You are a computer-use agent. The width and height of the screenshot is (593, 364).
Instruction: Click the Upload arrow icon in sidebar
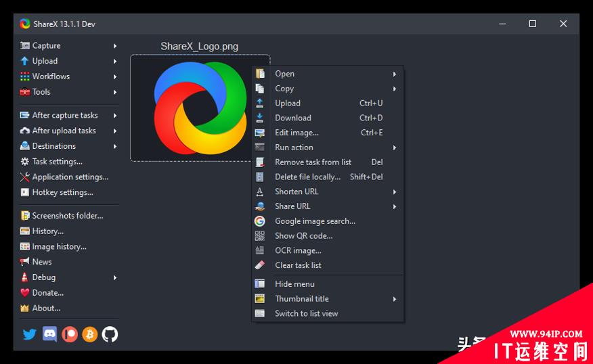[24, 61]
